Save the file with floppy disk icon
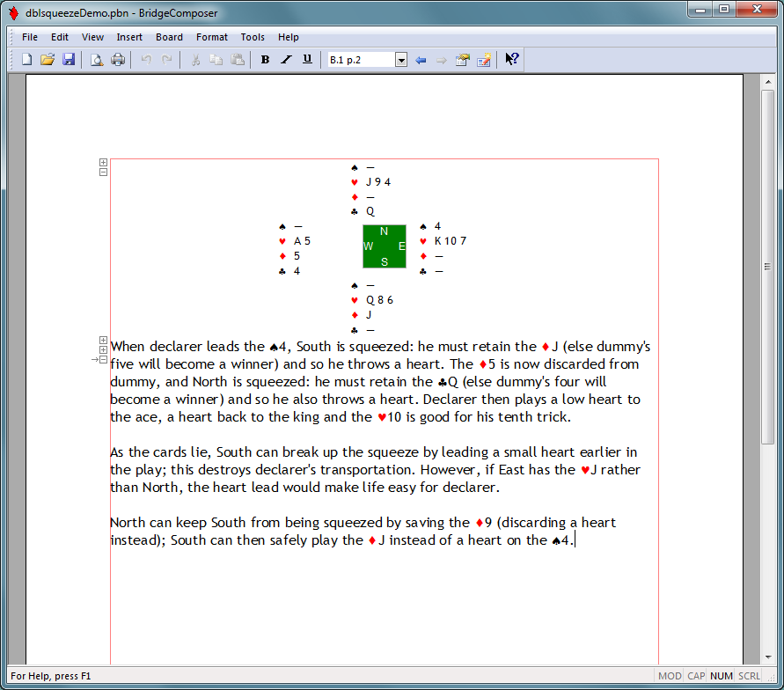Image resolution: width=784 pixels, height=690 pixels. (69, 60)
